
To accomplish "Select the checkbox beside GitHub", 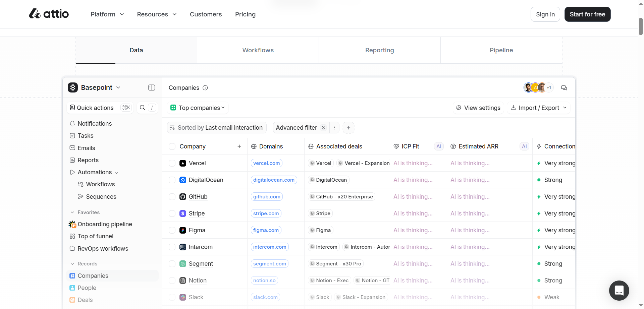I will click(x=172, y=197).
